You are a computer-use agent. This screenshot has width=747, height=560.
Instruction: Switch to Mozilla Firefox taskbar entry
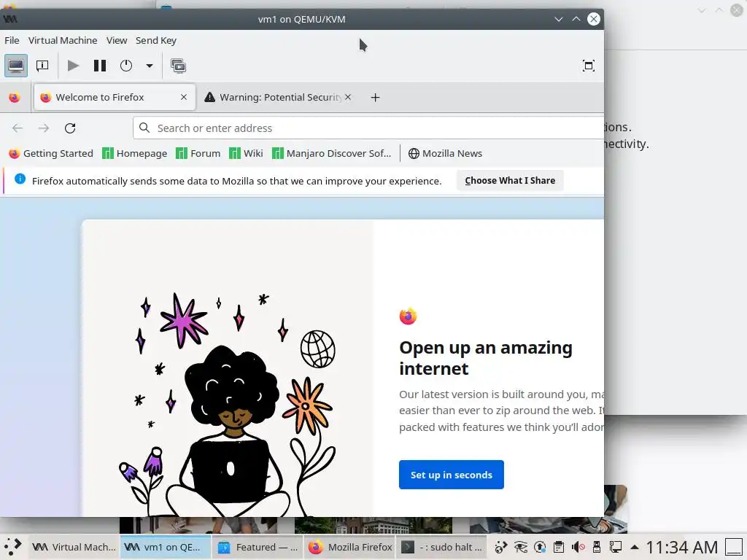350,547
